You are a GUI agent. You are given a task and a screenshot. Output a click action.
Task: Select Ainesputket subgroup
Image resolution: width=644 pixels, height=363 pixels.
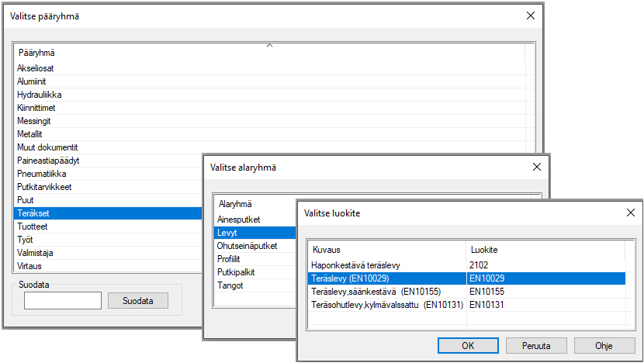point(239,220)
